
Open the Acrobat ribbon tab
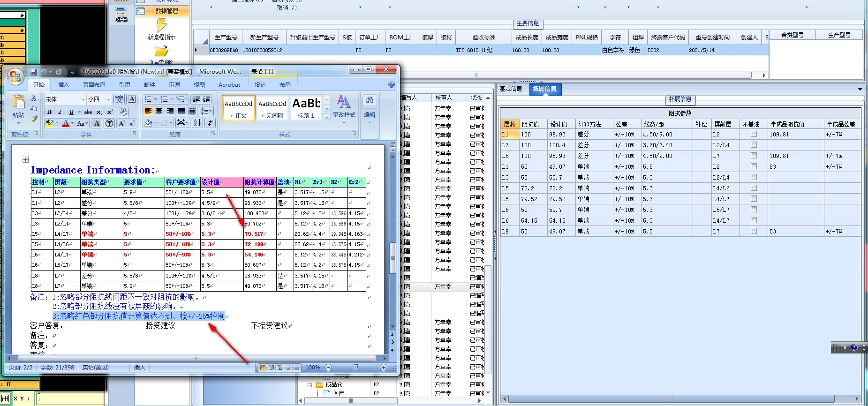(x=229, y=85)
